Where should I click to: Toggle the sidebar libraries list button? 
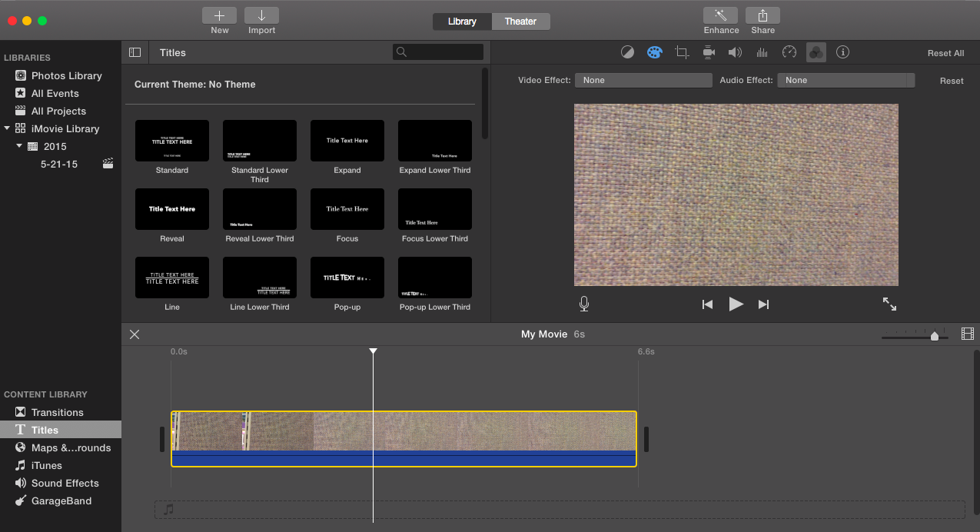135,52
